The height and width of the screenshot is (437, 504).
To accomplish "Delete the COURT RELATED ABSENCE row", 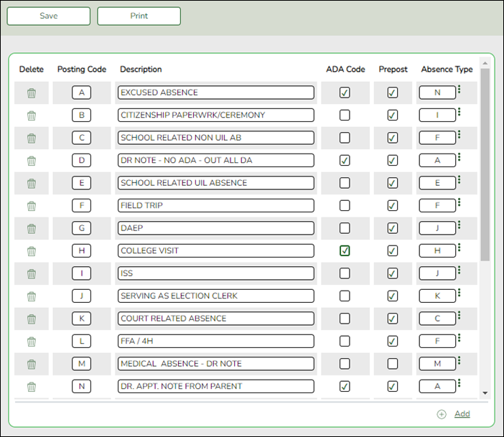I will point(32,319).
